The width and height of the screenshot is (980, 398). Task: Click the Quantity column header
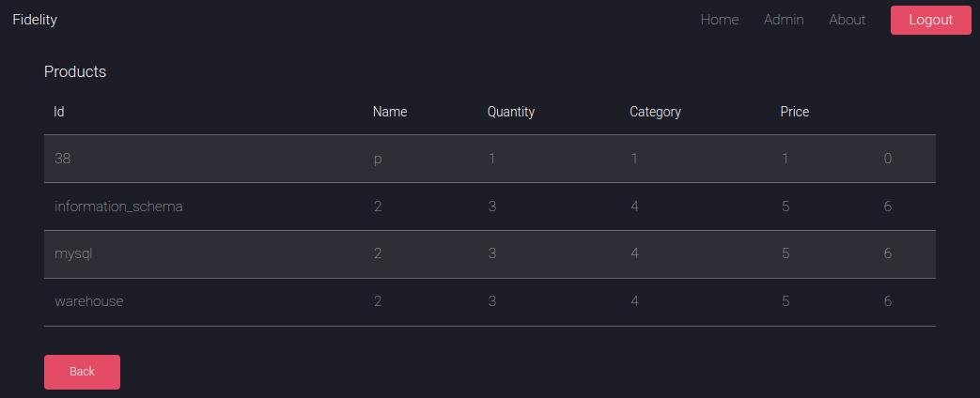coord(510,112)
